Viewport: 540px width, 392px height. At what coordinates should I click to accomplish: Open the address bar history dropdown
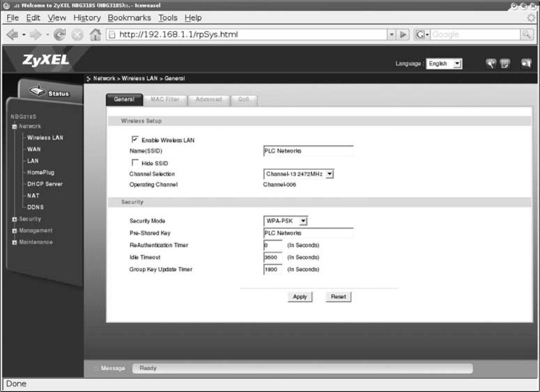tap(392, 34)
